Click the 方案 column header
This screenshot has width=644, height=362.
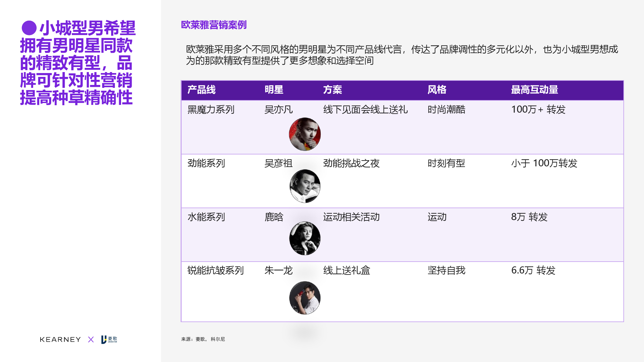pos(333,90)
